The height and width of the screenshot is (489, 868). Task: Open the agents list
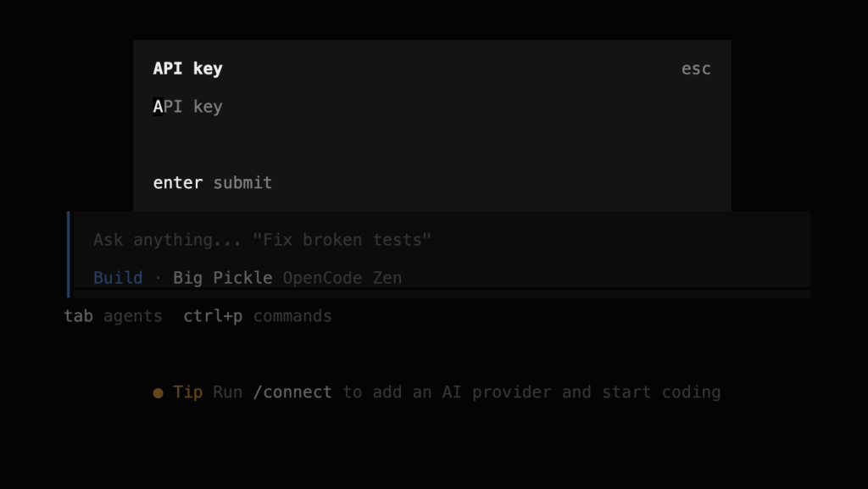133,316
